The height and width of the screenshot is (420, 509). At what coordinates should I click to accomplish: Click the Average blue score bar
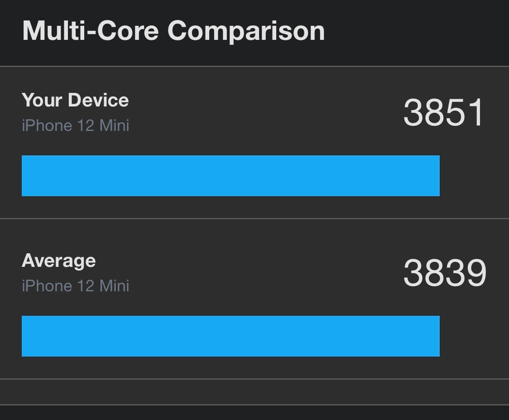tap(230, 336)
